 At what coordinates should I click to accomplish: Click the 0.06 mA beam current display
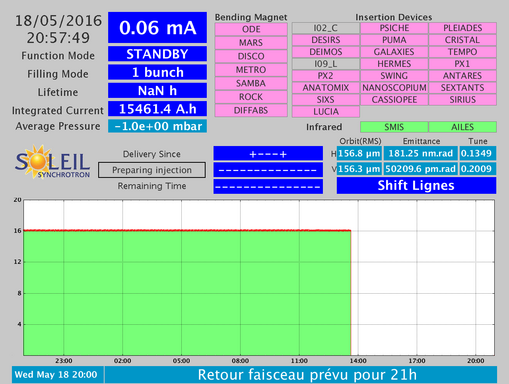click(x=157, y=28)
